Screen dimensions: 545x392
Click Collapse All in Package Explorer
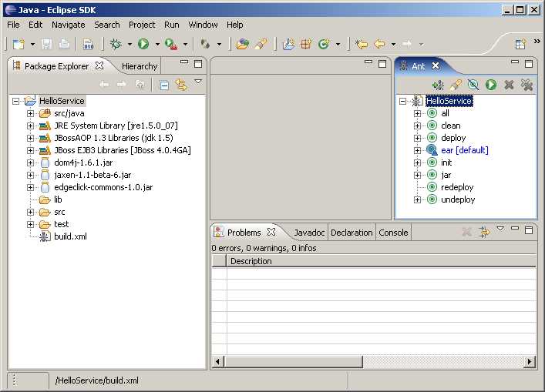[163, 85]
